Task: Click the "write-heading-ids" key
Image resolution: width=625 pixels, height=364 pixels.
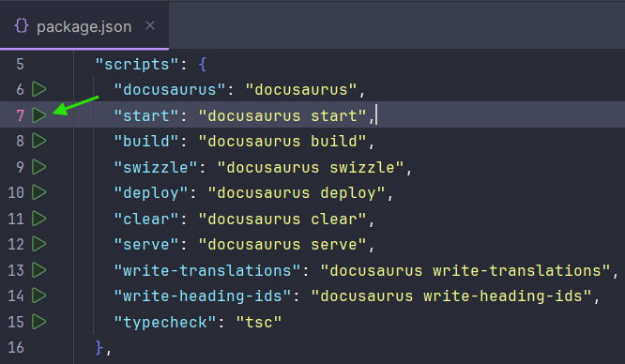Action: (203, 296)
